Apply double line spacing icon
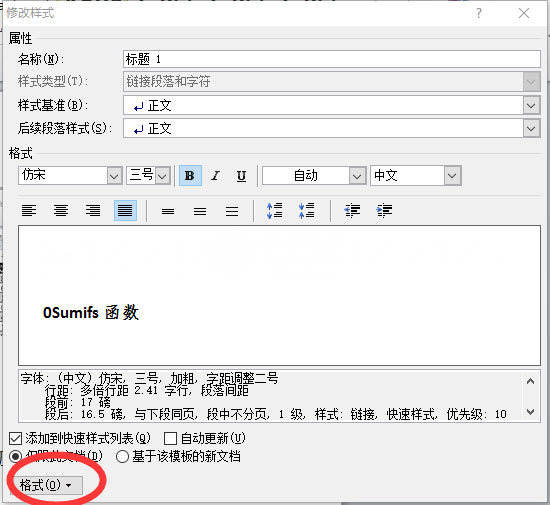 [x=232, y=211]
